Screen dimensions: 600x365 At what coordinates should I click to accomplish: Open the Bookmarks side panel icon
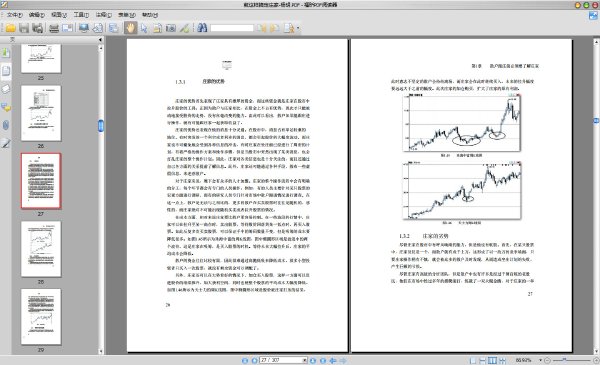[6, 52]
